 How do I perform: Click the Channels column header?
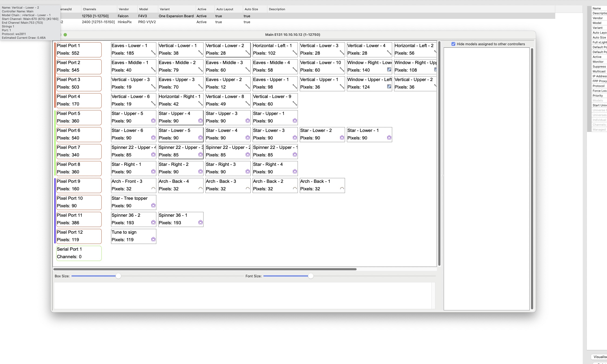tap(89, 9)
